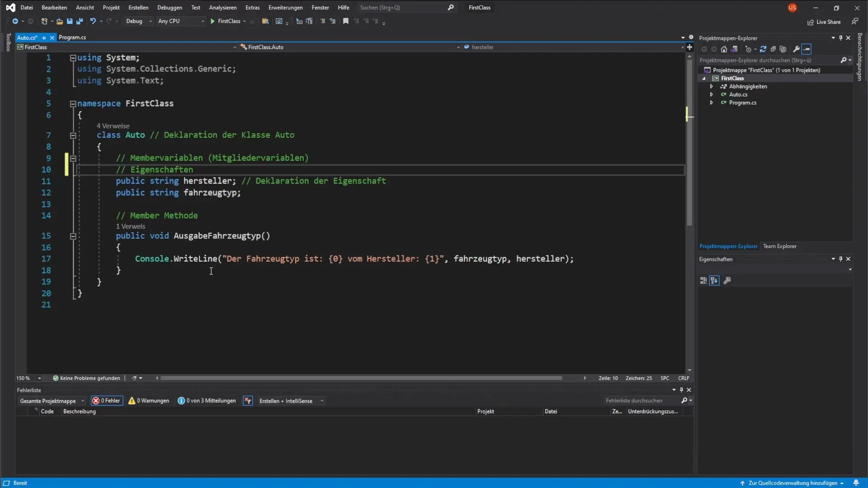Screen dimensions: 868x488
Task: Open the Debug configuration dropdown
Action: [138, 21]
